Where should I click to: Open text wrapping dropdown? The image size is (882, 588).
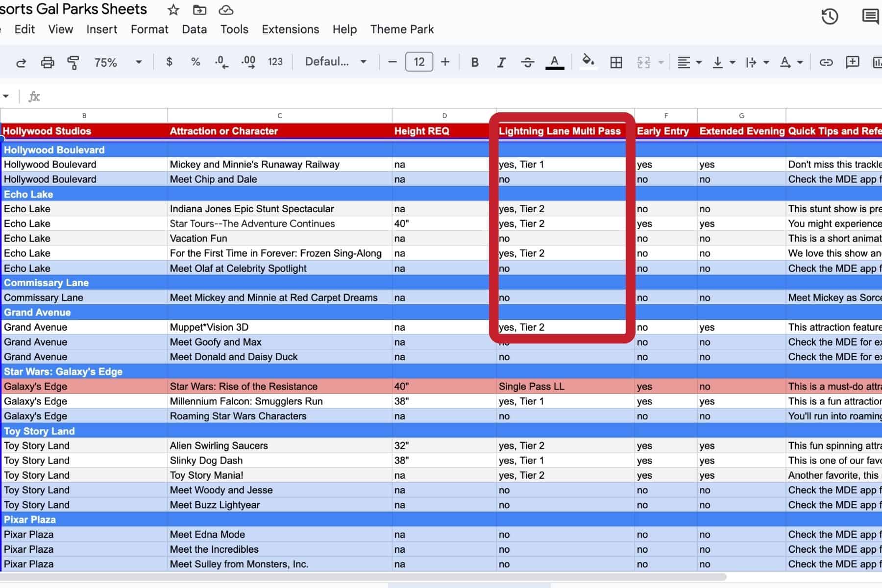coord(757,62)
